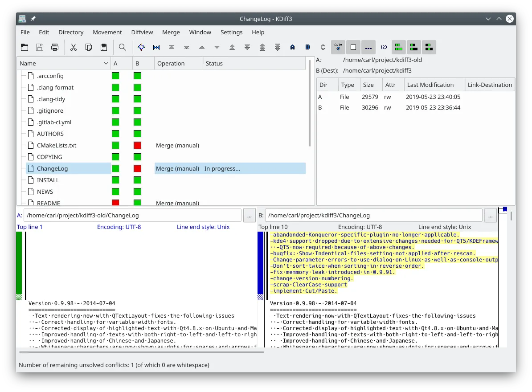Click the Name column sort arrow
Screen dimensions: 532x392
tap(105, 63)
